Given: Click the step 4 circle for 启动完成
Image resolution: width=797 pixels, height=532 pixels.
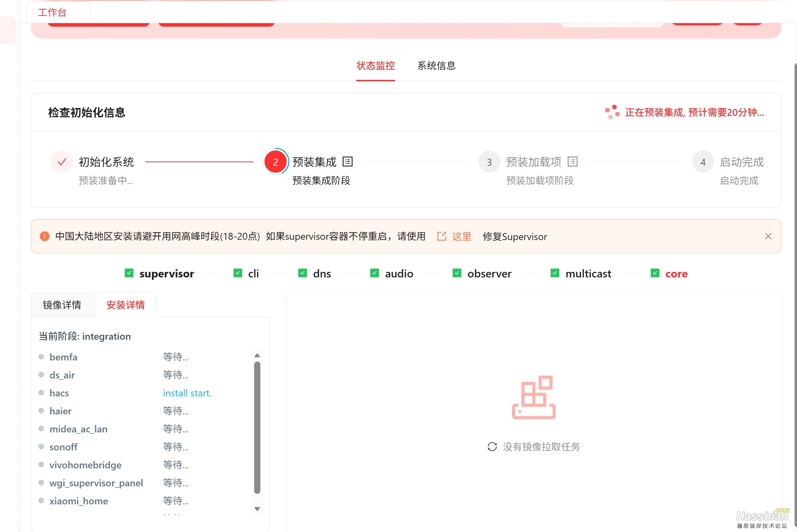Looking at the screenshot, I should [x=703, y=162].
